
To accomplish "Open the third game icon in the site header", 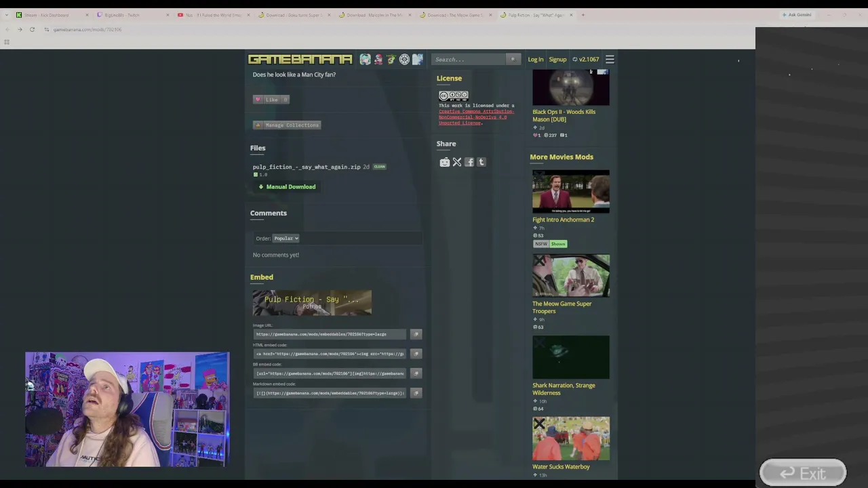I will (x=391, y=59).
